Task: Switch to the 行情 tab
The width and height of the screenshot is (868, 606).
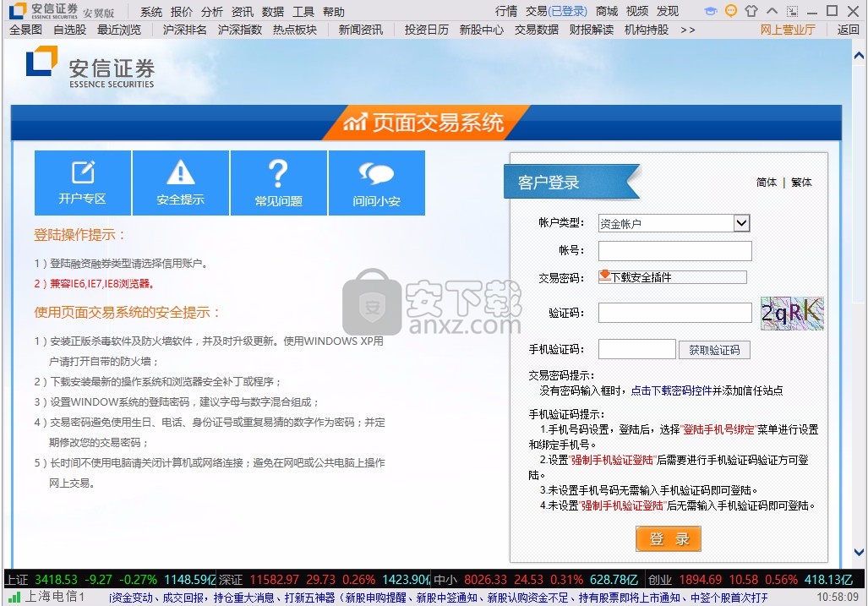Action: coord(506,11)
